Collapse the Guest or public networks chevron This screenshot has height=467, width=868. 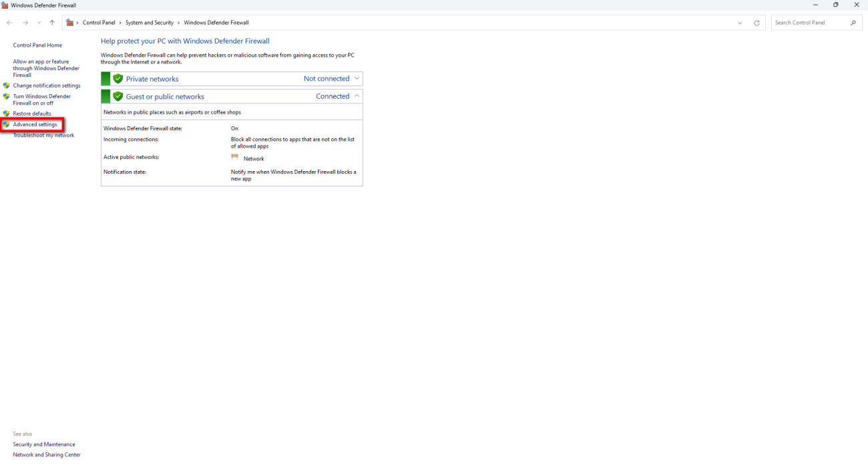pyautogui.click(x=357, y=96)
